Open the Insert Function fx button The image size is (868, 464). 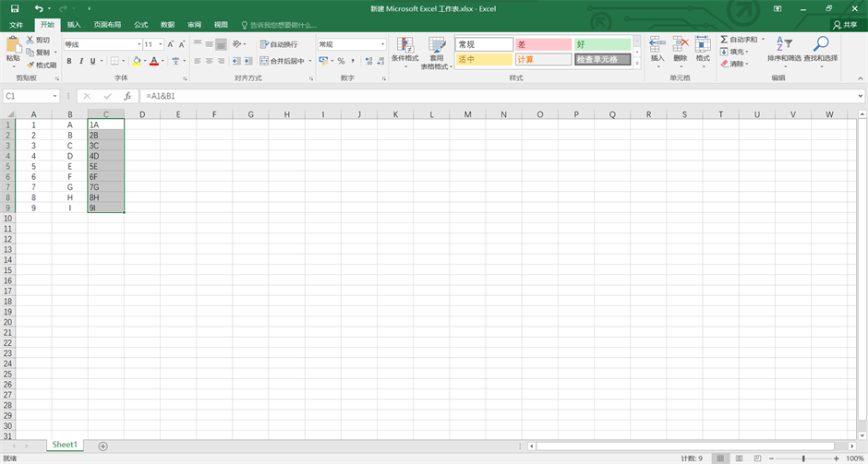(x=127, y=96)
